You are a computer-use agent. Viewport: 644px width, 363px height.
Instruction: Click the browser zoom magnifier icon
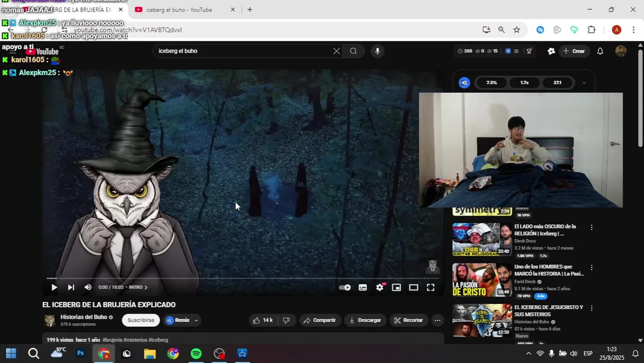click(x=501, y=30)
